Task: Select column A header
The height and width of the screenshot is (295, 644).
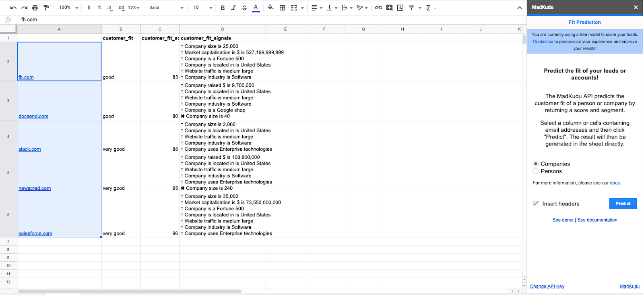Action: [x=59, y=29]
